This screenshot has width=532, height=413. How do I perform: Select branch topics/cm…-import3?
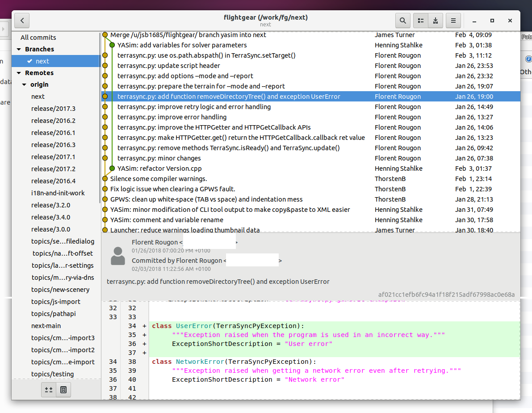click(56, 338)
